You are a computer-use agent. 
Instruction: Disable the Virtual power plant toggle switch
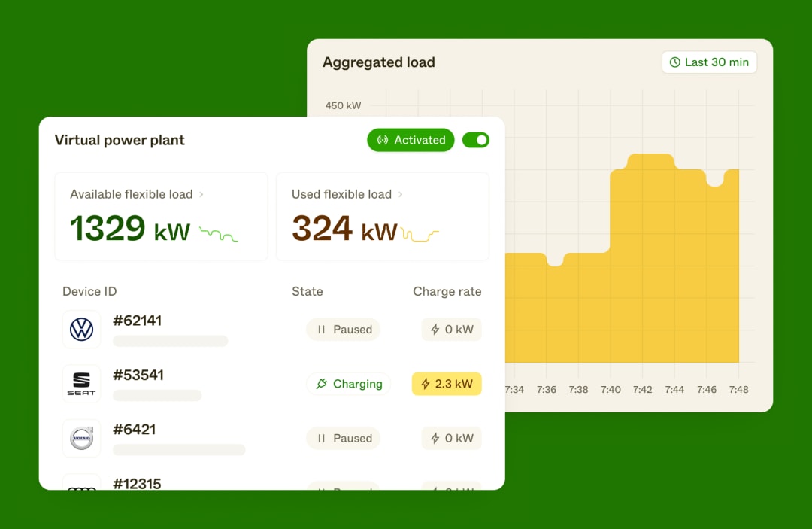[x=476, y=140]
